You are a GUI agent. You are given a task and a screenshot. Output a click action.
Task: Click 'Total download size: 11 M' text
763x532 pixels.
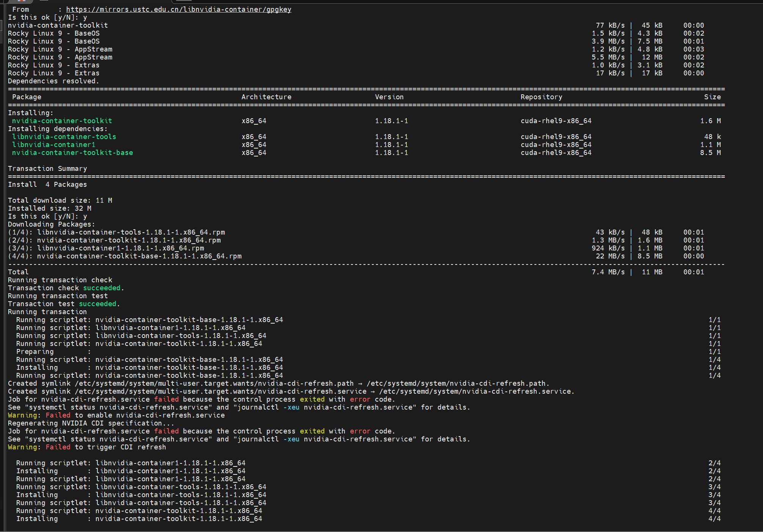(60, 200)
